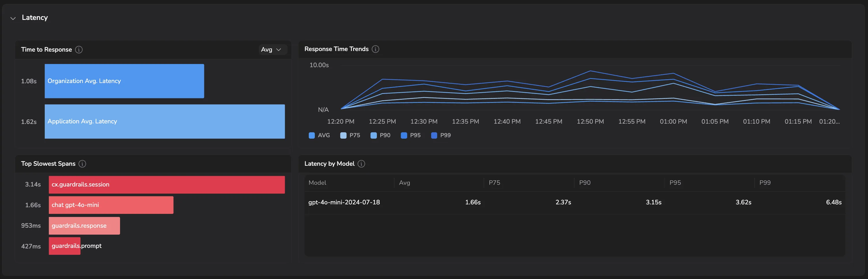
Task: Toggle the P95 legend series
Action: (x=411, y=135)
